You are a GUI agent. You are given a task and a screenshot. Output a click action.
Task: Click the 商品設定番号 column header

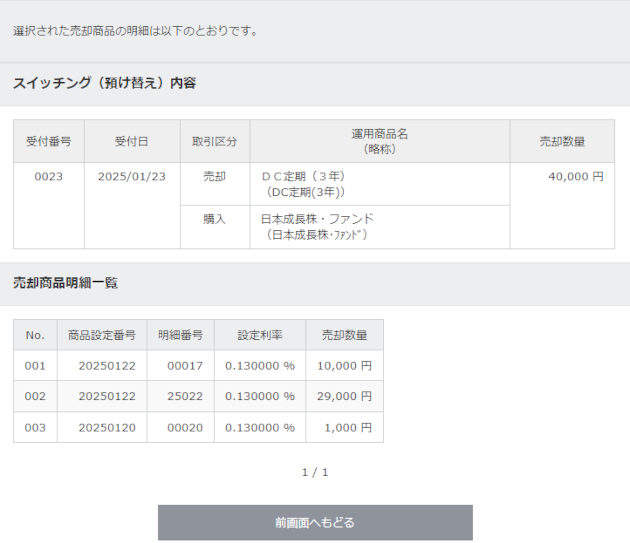(x=101, y=335)
